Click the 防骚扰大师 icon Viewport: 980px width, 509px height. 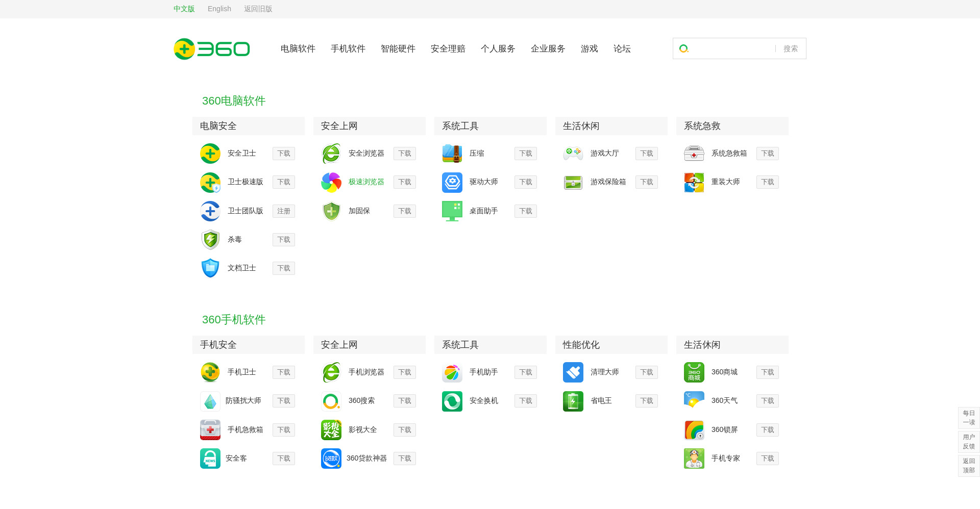210,401
